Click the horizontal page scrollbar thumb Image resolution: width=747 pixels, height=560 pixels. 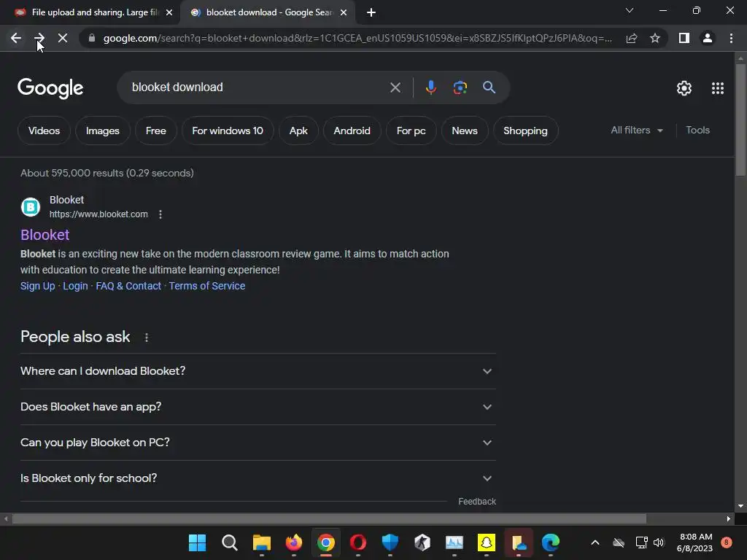click(x=329, y=518)
